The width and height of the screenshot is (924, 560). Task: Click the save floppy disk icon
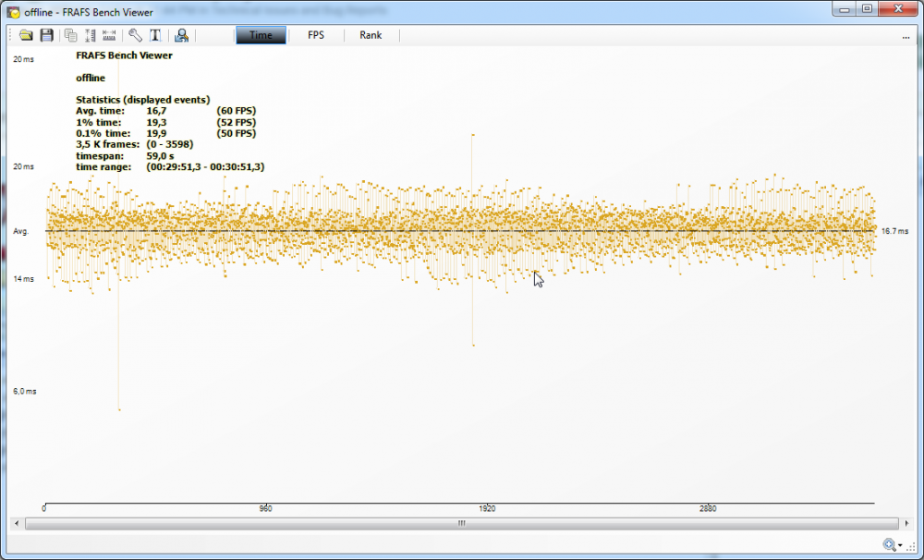[x=46, y=35]
